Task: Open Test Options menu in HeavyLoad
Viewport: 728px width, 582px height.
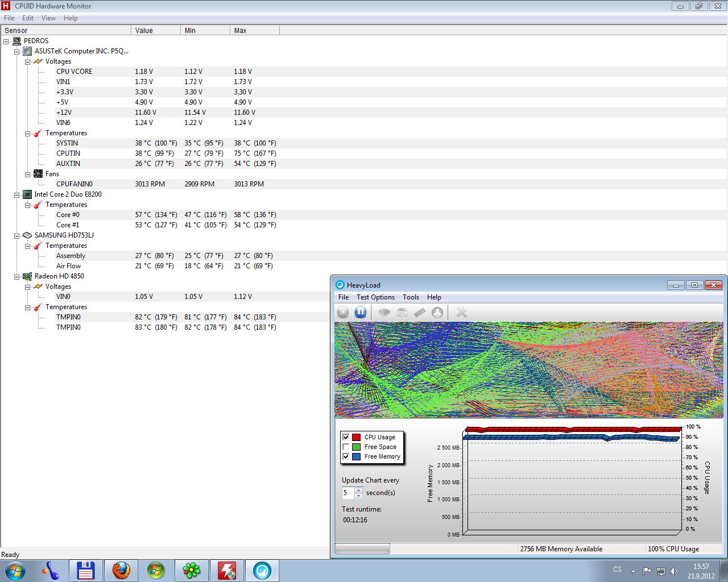Action: click(375, 297)
